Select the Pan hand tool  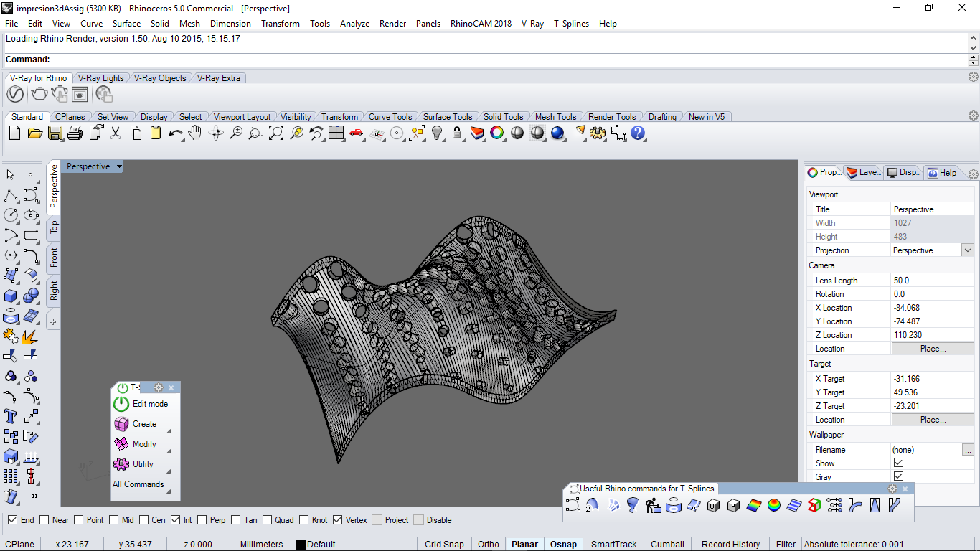pyautogui.click(x=195, y=133)
